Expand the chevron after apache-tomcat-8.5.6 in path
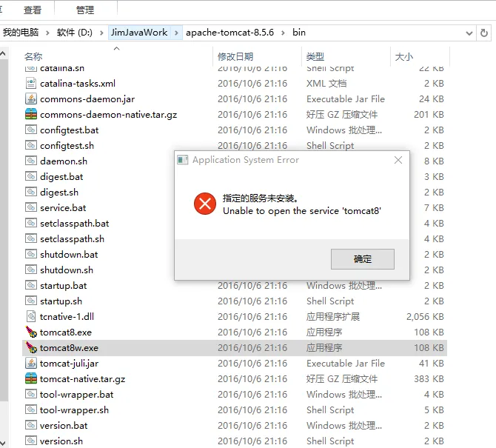Image resolution: width=496 pixels, height=448 pixels. point(283,33)
